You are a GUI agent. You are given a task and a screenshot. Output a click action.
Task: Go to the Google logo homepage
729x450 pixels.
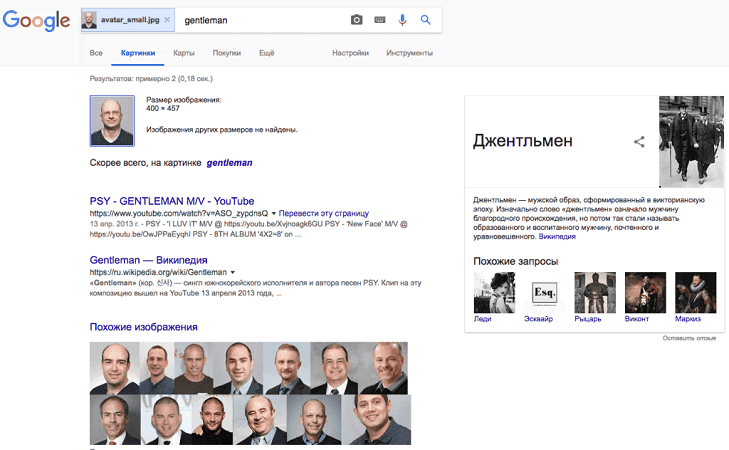click(36, 20)
